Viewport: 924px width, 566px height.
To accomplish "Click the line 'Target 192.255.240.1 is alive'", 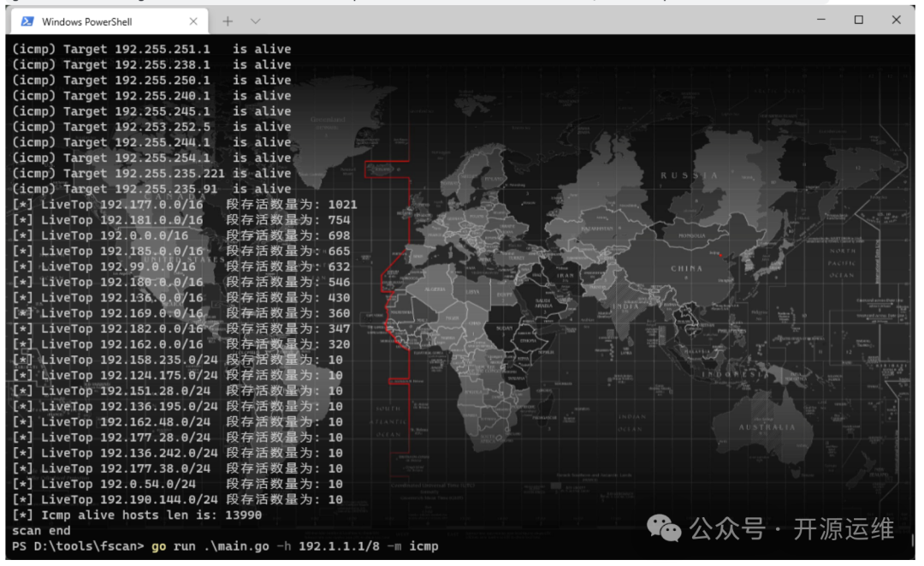I will [151, 96].
